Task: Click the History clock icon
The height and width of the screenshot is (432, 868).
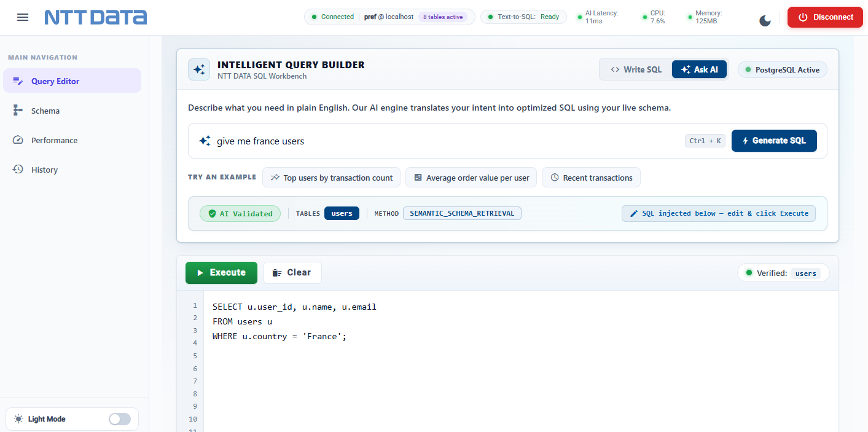Action: (18, 169)
